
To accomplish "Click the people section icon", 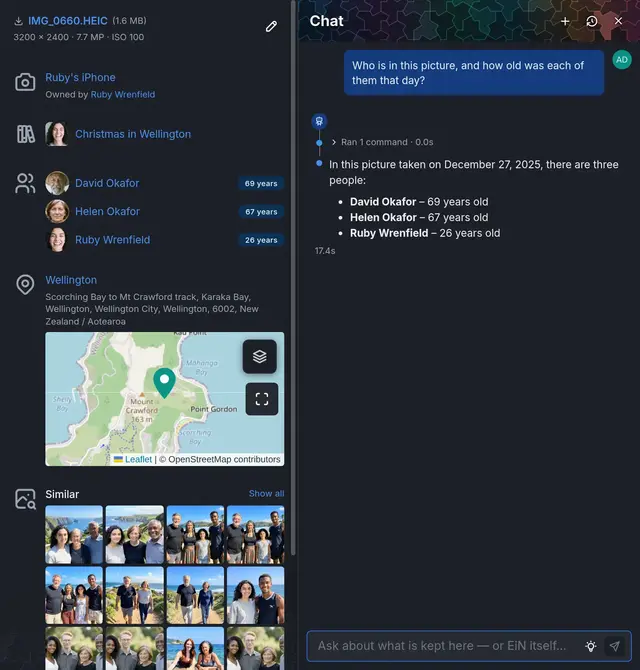I will tap(25, 183).
